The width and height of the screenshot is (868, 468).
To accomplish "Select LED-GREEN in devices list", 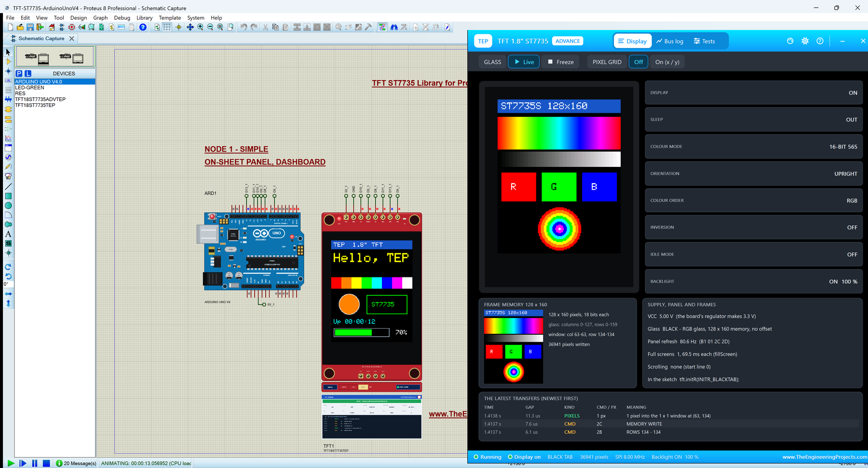I will (54, 87).
